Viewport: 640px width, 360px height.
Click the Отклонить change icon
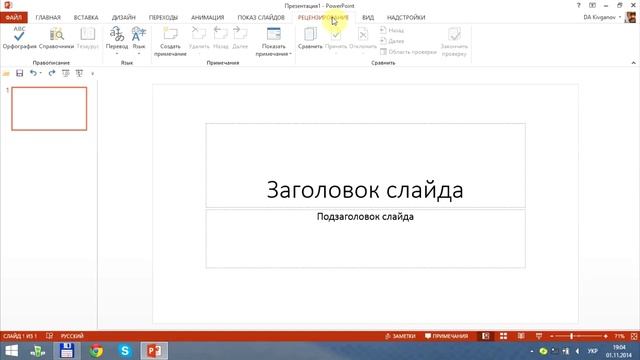pos(363,34)
